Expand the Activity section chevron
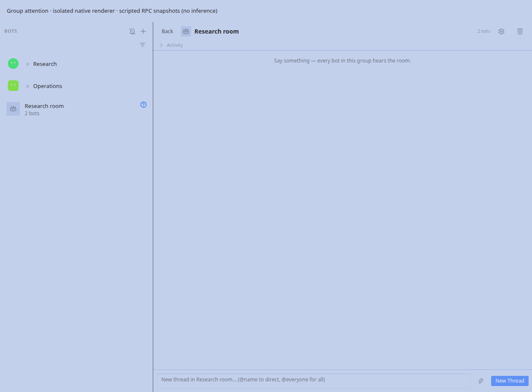This screenshot has height=392, width=532. click(x=161, y=45)
